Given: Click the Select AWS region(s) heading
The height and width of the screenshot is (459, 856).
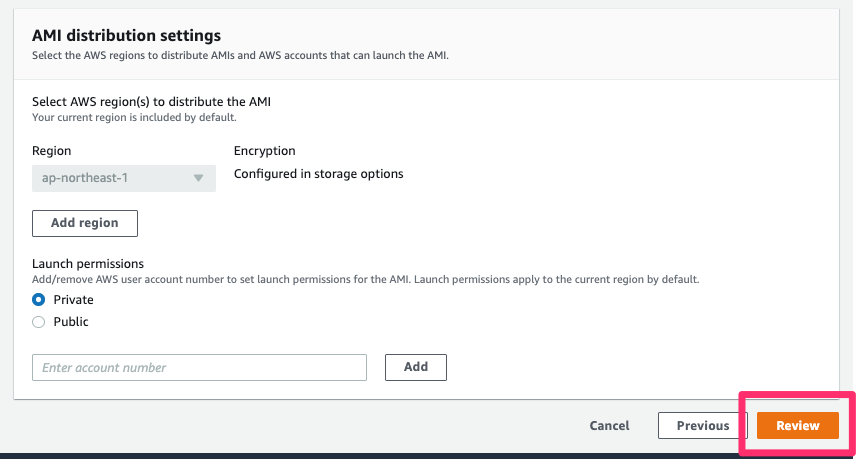Looking at the screenshot, I should point(151,102).
